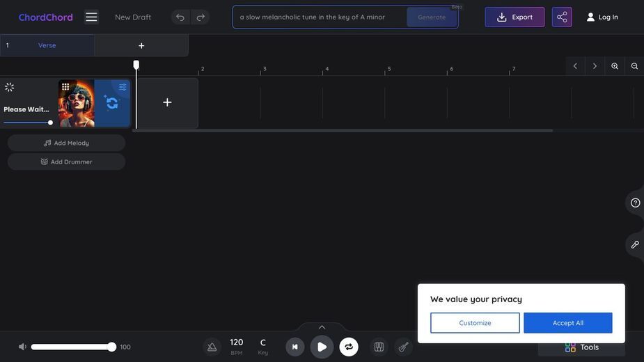Add a chord block in timeline
Viewport: 644px width, 362px height.
click(x=167, y=102)
